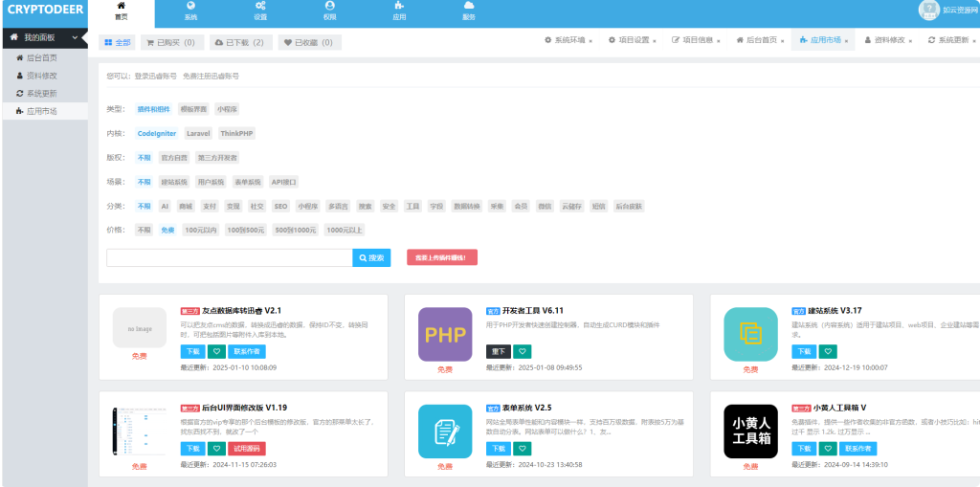Filter price by 100元以内
The width and height of the screenshot is (980, 487).
[201, 231]
